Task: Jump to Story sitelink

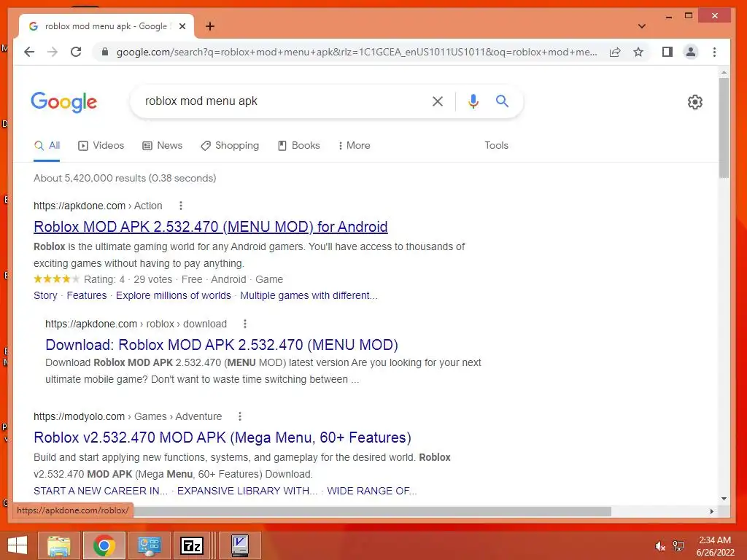Action: 45,296
